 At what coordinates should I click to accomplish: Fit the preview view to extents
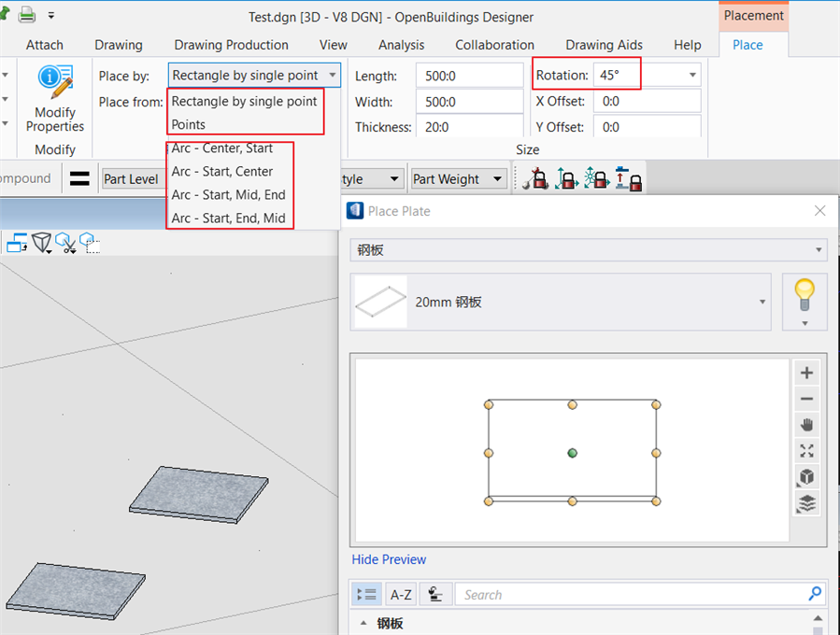point(806,451)
